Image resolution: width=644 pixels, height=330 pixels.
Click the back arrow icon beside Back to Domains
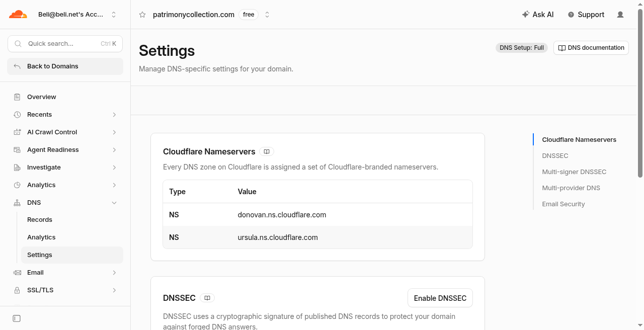[17, 66]
